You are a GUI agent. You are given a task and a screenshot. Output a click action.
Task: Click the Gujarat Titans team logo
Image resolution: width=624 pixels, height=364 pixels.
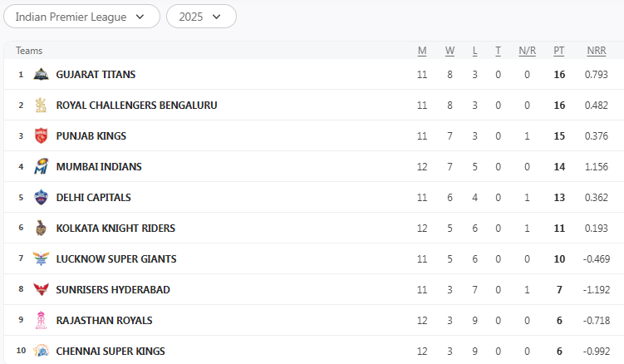coord(41,74)
